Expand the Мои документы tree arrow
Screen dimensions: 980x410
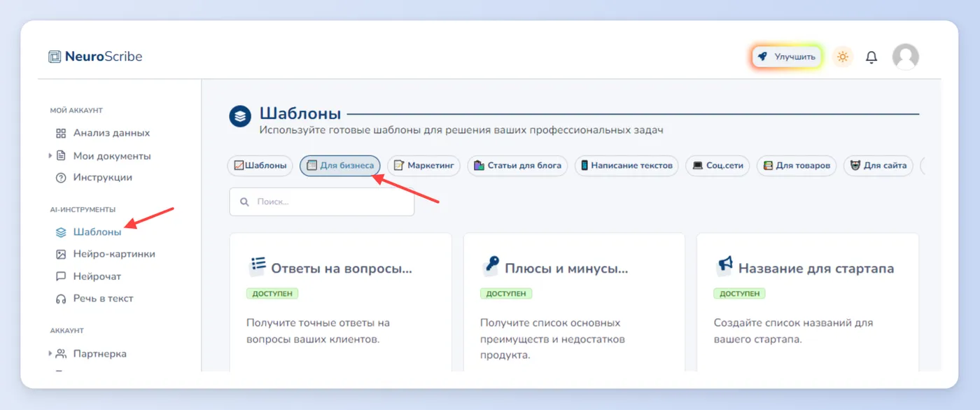tap(50, 155)
